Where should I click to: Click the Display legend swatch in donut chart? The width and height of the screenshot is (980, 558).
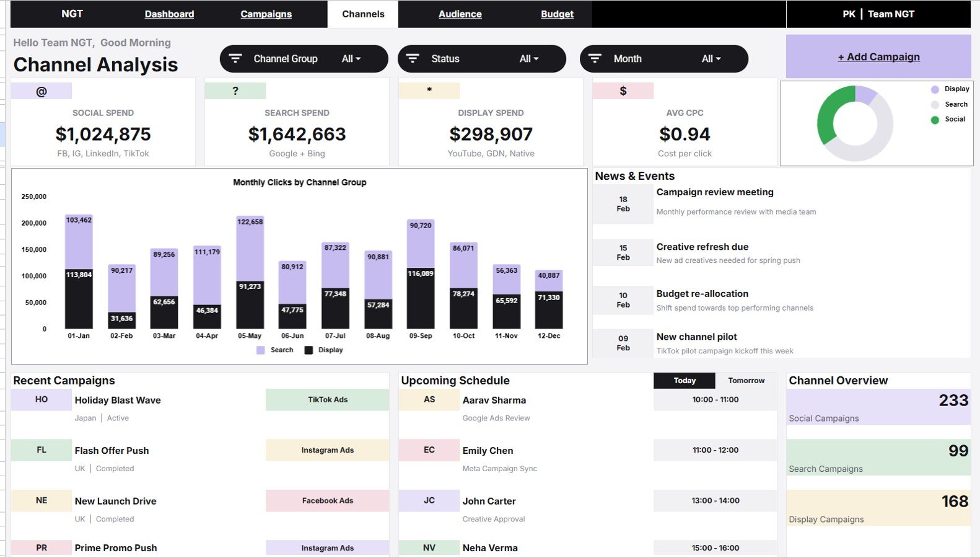point(935,89)
